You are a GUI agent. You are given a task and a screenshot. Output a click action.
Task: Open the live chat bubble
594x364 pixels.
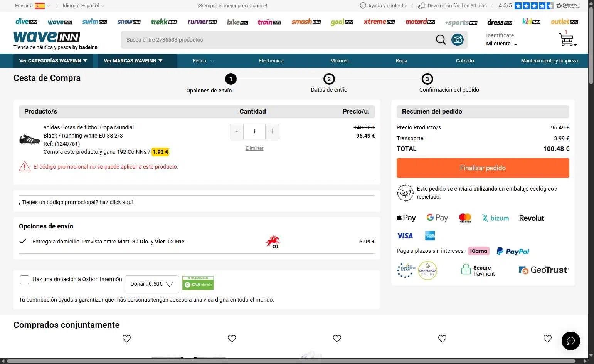(571, 341)
